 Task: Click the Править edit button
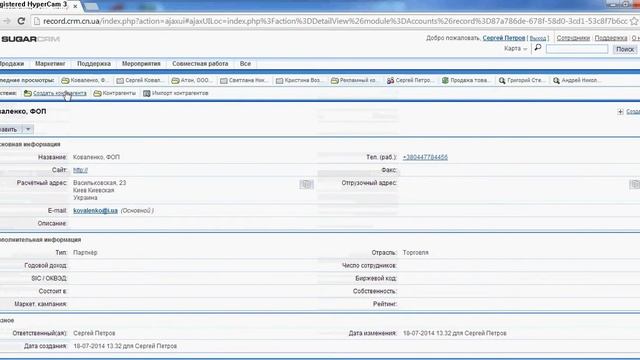(x=10, y=129)
